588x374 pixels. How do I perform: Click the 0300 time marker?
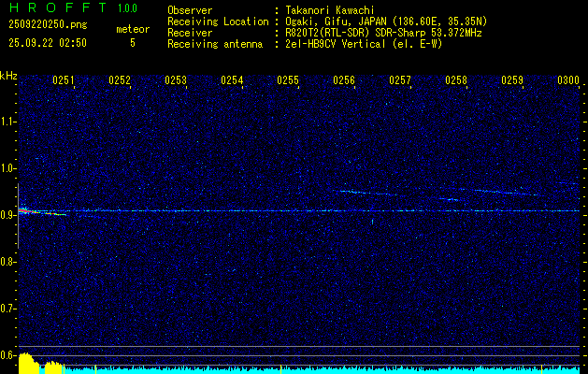(x=568, y=81)
